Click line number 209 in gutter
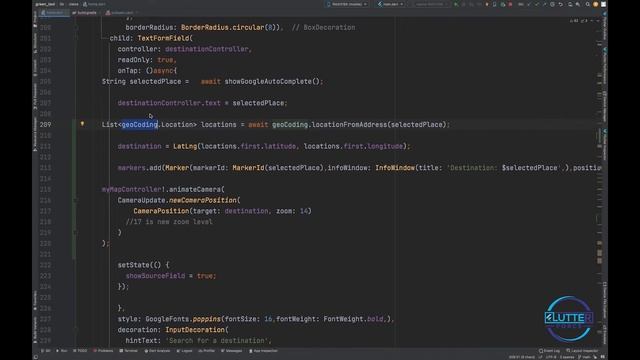This screenshot has width=640, height=360. coord(46,124)
